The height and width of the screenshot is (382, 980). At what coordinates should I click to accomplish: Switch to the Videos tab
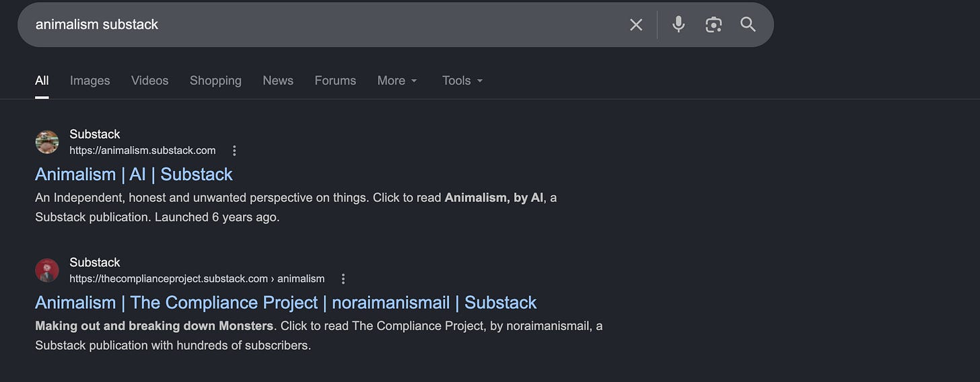point(149,81)
